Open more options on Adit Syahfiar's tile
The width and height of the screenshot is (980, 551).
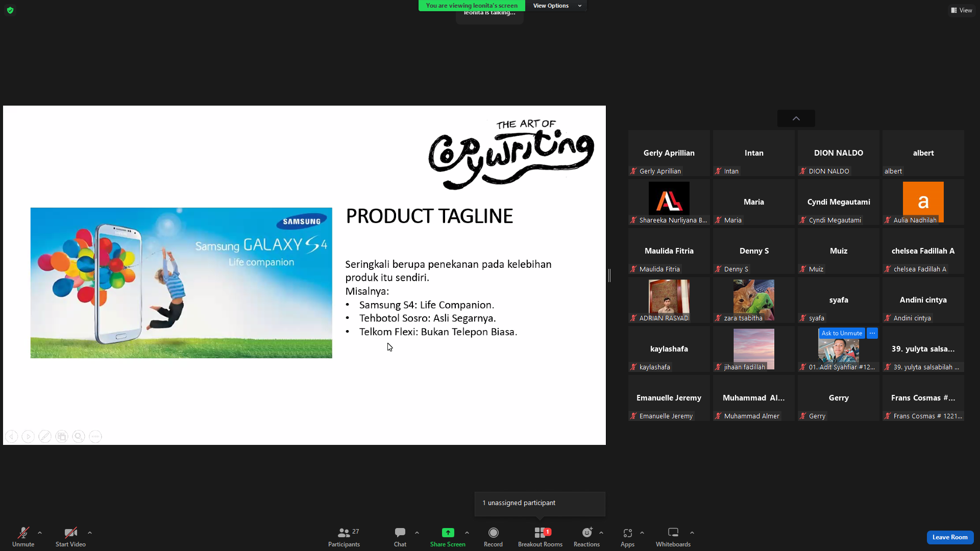(x=872, y=333)
